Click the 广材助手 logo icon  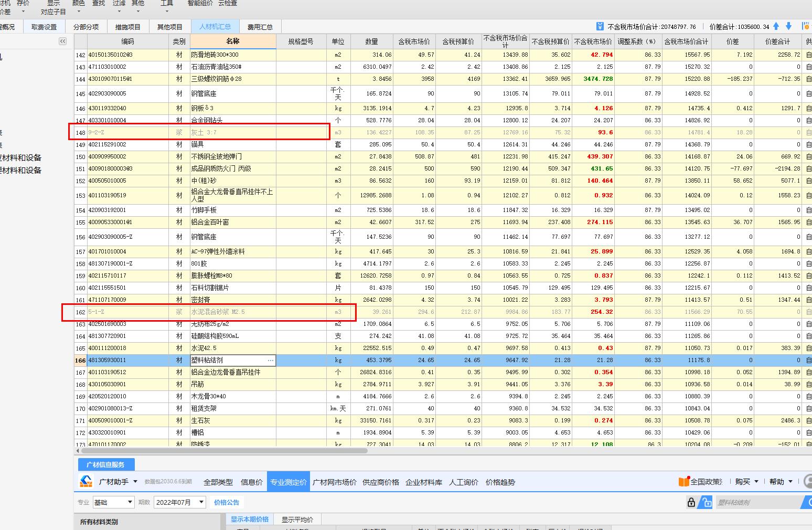tap(86, 481)
